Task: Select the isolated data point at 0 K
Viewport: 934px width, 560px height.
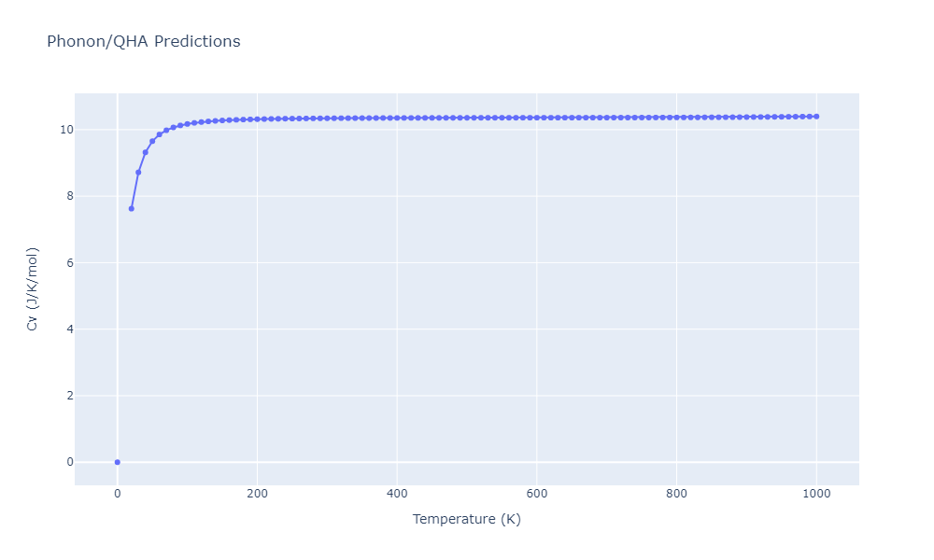Action: coord(117,462)
